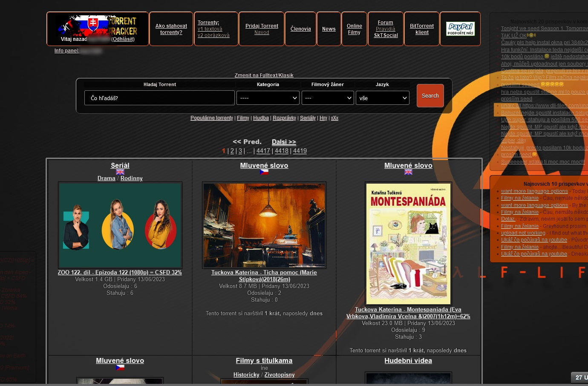Open Pridaj Torrent menu item
Image resolution: width=588 pixels, height=386 pixels.
point(262,26)
